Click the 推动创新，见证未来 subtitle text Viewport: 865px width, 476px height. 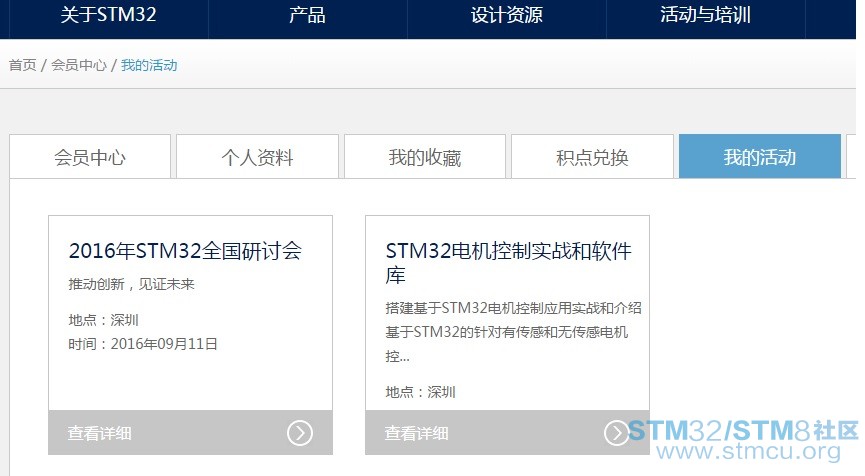click(x=131, y=284)
